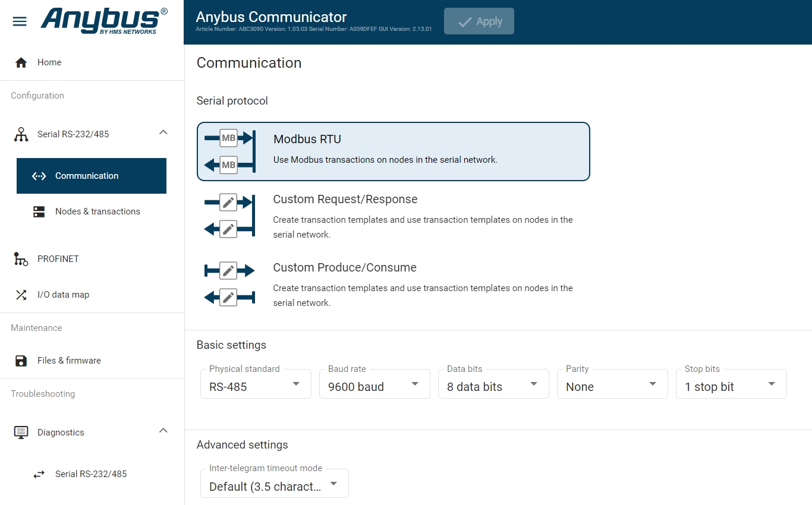This screenshot has height=505, width=812.
Task: Select the Modbus RTU serial protocol card
Action: coord(394,151)
